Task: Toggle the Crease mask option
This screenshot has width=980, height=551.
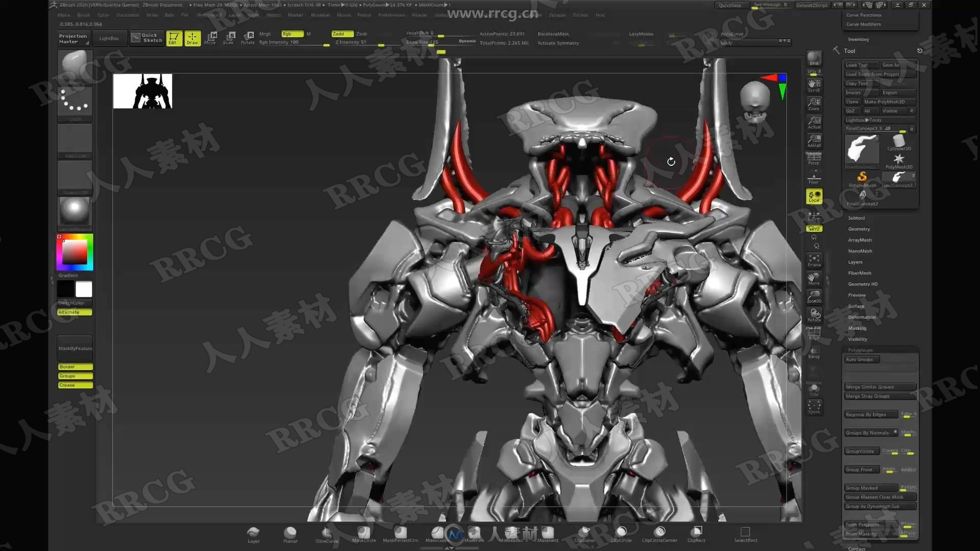Action: (x=75, y=385)
